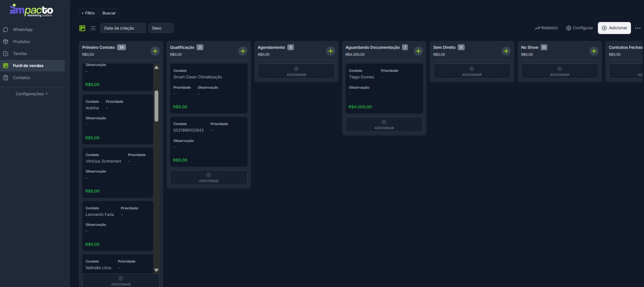Change the Desc sort order dropdown
This screenshot has height=287, width=644.
161,28
